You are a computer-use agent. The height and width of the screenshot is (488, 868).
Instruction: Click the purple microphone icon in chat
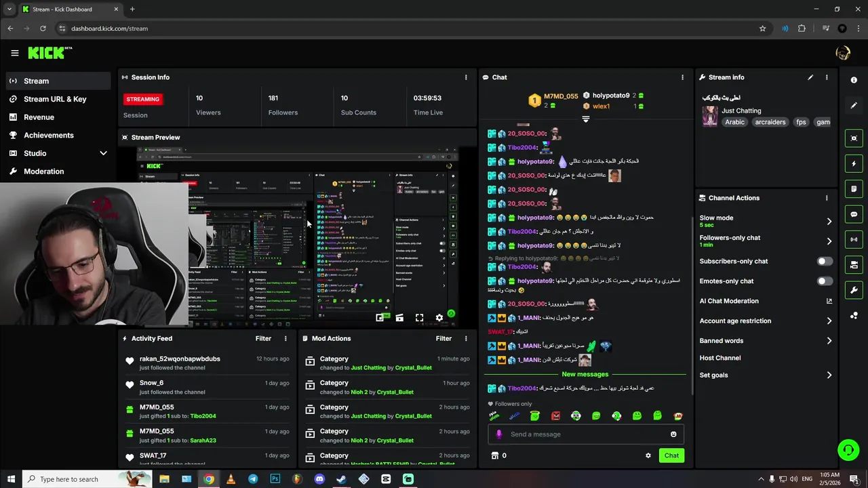click(x=499, y=434)
